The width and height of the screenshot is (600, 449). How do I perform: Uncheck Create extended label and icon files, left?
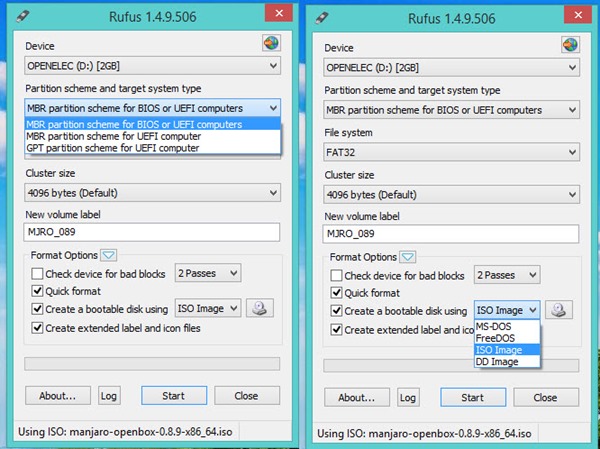(37, 328)
